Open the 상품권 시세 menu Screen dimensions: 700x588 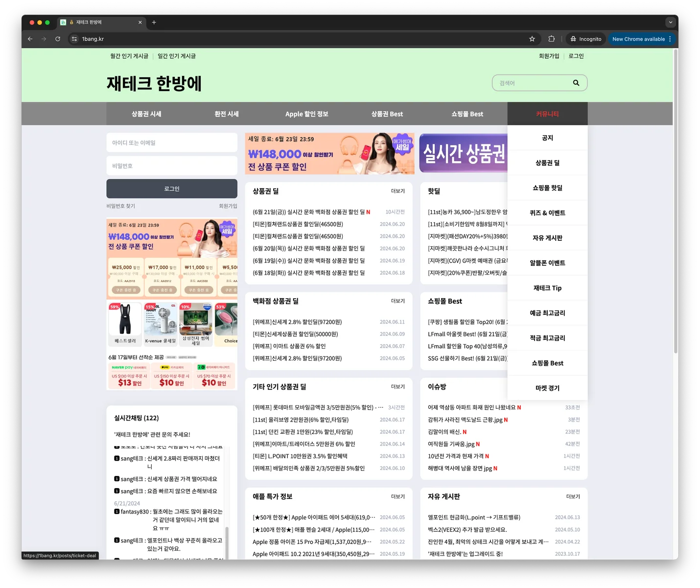coord(146,114)
